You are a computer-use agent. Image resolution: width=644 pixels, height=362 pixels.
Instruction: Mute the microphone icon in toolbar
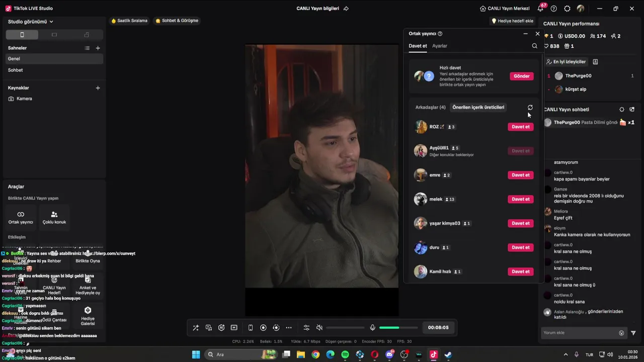[x=372, y=328]
